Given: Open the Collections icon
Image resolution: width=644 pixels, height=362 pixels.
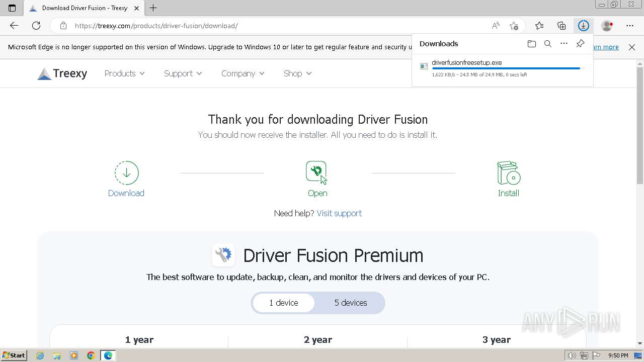Looking at the screenshot, I should coord(561,26).
